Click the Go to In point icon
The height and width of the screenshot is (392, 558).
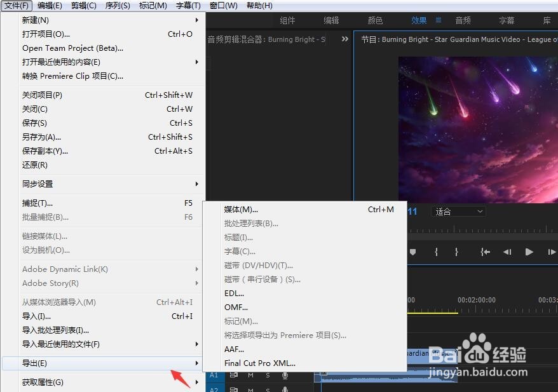coord(485,252)
